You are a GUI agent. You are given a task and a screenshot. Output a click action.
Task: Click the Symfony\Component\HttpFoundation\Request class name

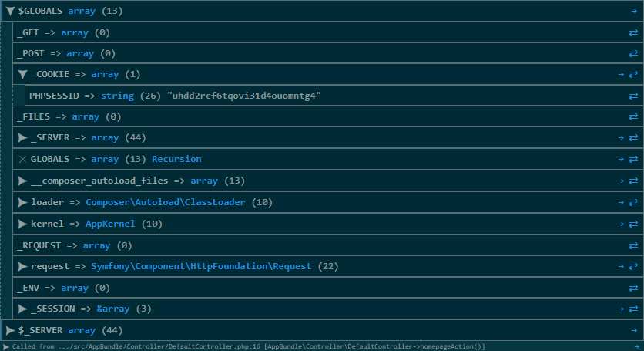click(x=201, y=266)
